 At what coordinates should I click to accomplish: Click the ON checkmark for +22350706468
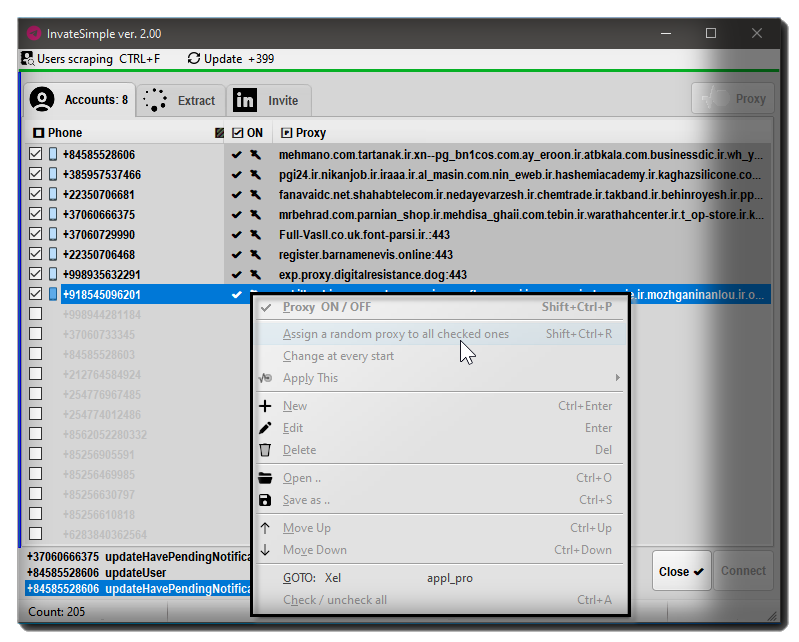click(x=236, y=254)
